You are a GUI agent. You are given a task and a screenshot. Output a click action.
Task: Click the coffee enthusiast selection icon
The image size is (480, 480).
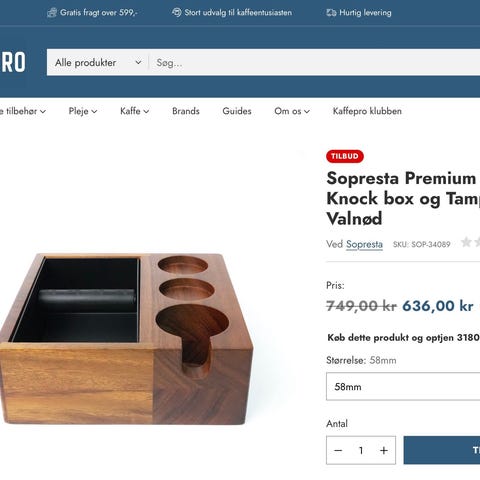tap(177, 12)
